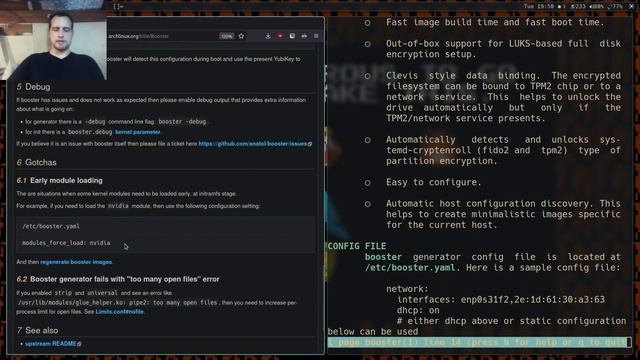Click the '7 See also' heading
The height and width of the screenshot is (360, 640).
tap(37, 331)
